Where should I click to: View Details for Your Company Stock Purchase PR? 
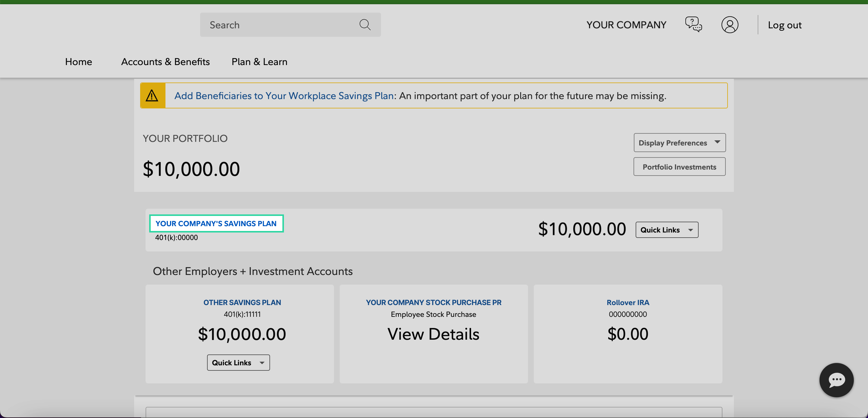click(x=433, y=333)
